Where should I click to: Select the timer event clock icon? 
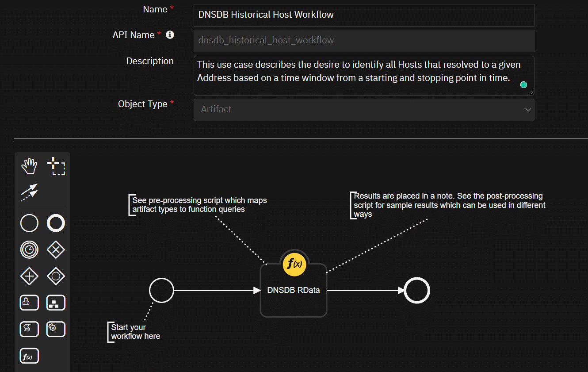(x=29, y=250)
